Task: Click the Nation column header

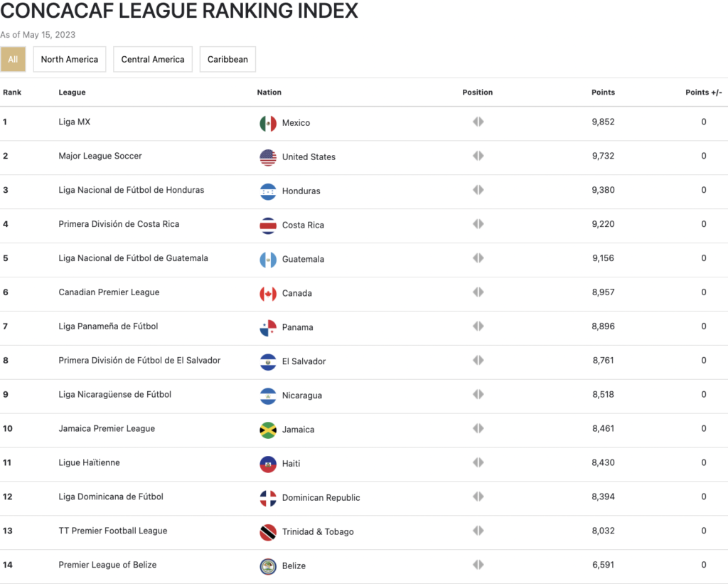Action: point(269,92)
